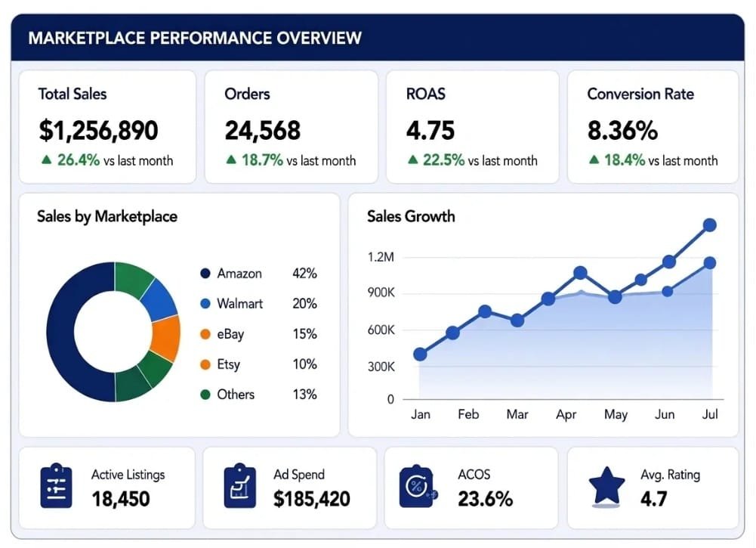Click the 26.4% vs last month text
Screen dimensions: 756x548
[x=116, y=159]
